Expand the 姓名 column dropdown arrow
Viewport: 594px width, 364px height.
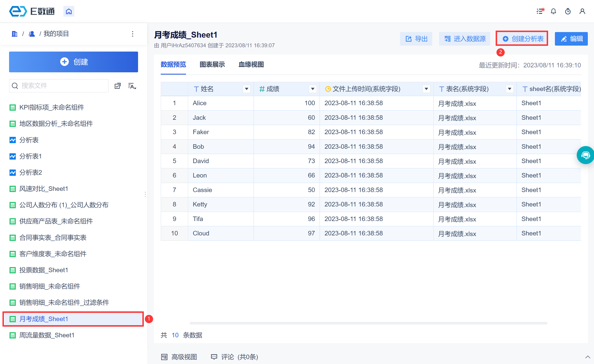[x=246, y=89]
